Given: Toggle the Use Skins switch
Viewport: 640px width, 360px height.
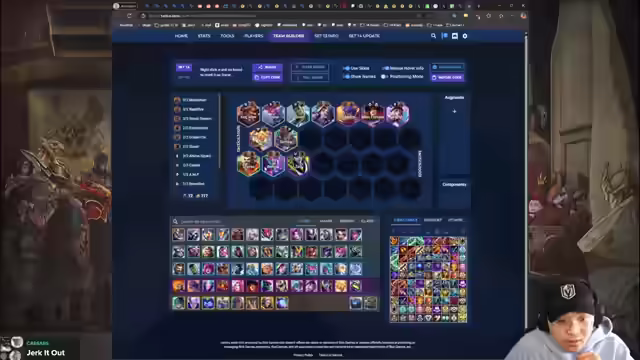Looking at the screenshot, I should [346, 68].
